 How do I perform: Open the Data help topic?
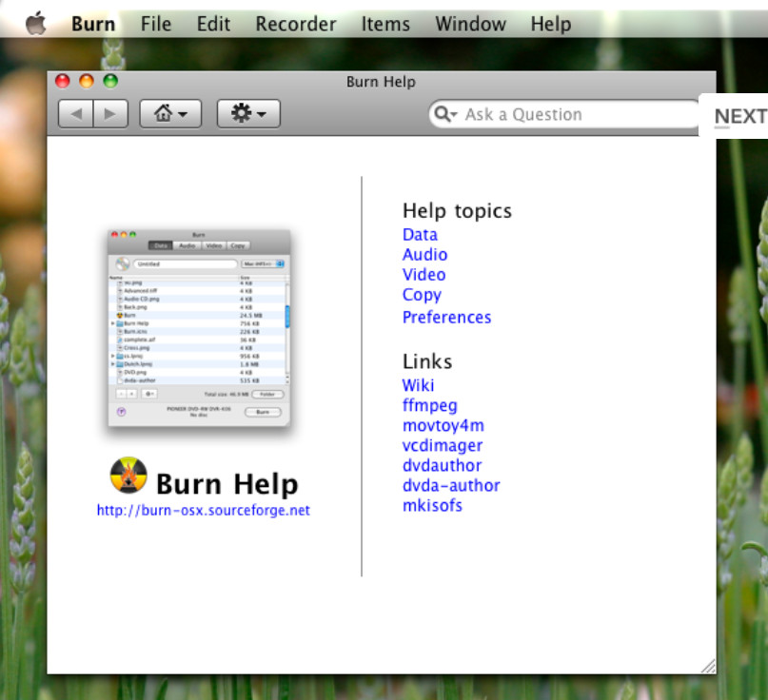pos(419,234)
